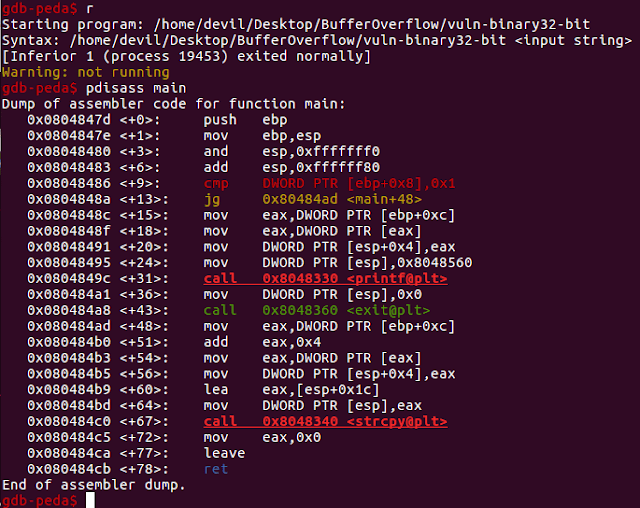The image size is (640, 508).
Task: Click the "Dump of assembler code" header
Action: click(x=173, y=103)
